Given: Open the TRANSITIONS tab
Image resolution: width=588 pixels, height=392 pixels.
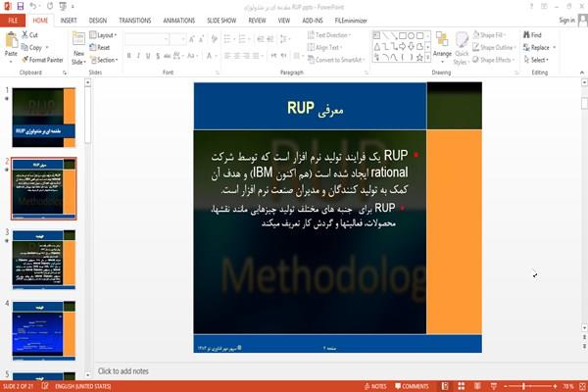Looking at the screenshot, I should pos(135,21).
